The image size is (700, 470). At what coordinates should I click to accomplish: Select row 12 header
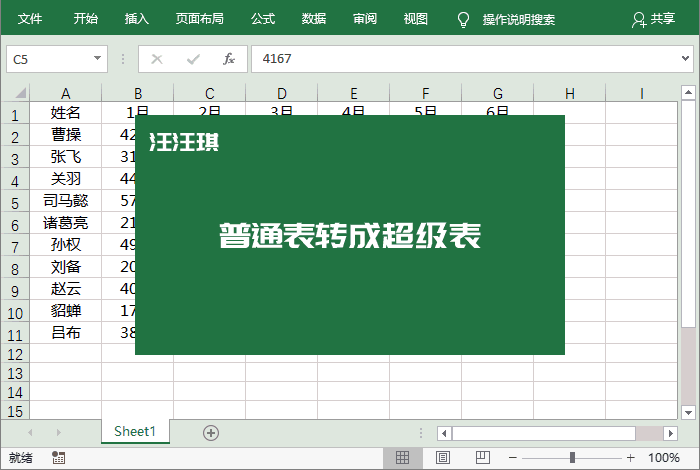tap(15, 354)
